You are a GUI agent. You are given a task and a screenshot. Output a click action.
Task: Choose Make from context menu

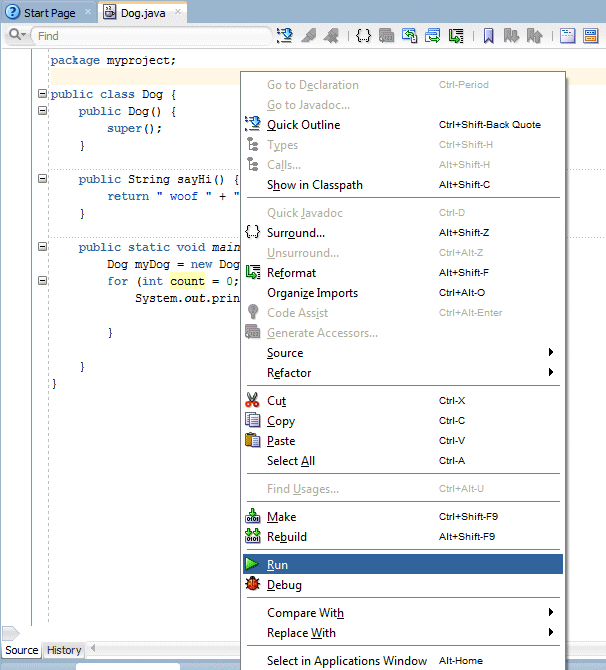coord(403,517)
